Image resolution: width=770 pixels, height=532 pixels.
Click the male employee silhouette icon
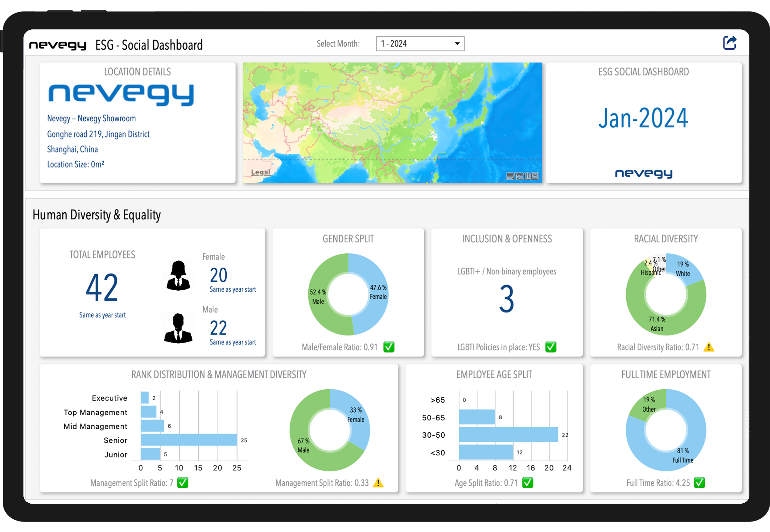click(178, 328)
